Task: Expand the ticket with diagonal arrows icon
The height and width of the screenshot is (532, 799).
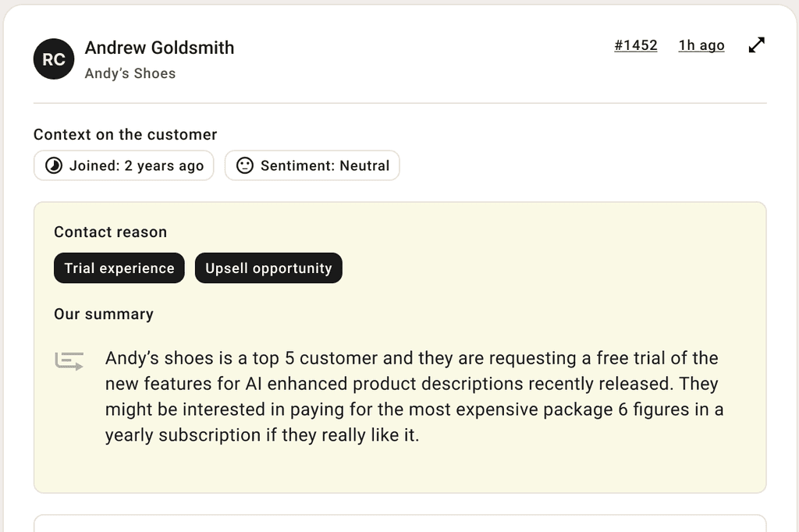Action: 757,44
